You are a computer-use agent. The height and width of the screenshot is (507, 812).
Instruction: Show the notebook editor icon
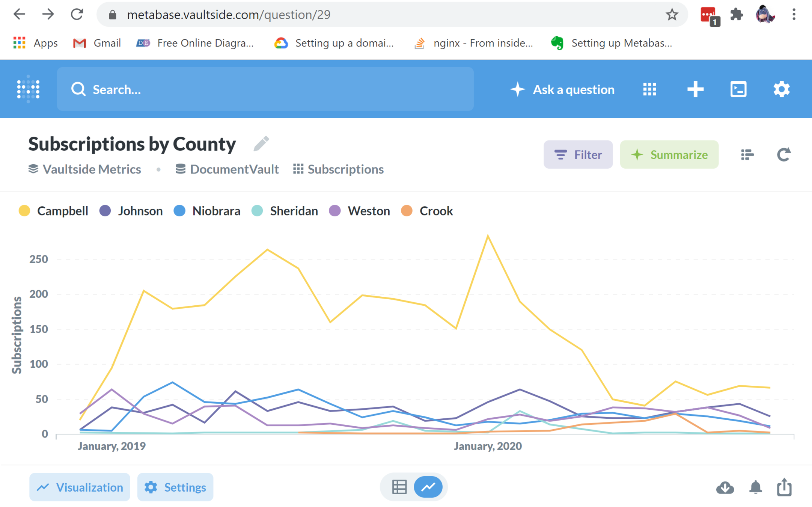747,154
